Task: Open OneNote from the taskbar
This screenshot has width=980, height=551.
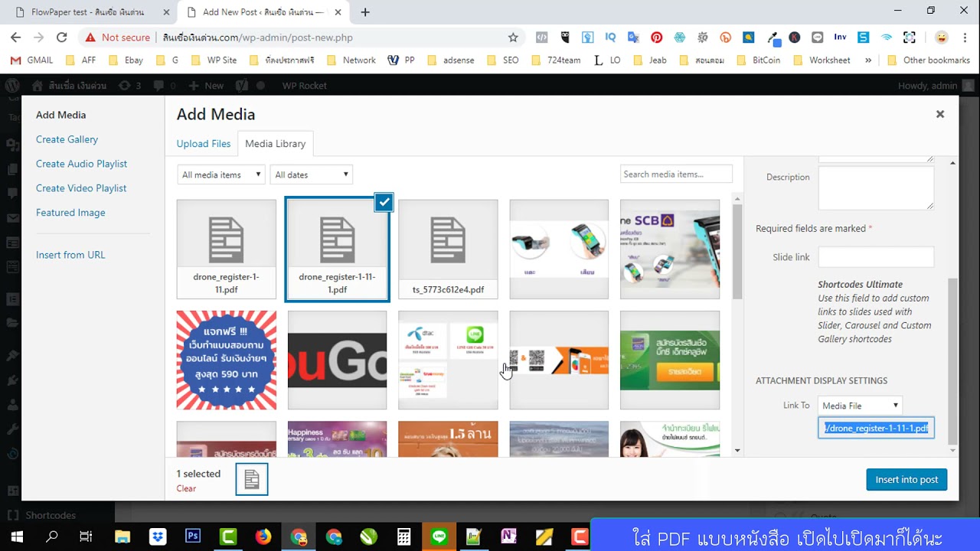Action: pos(509,536)
